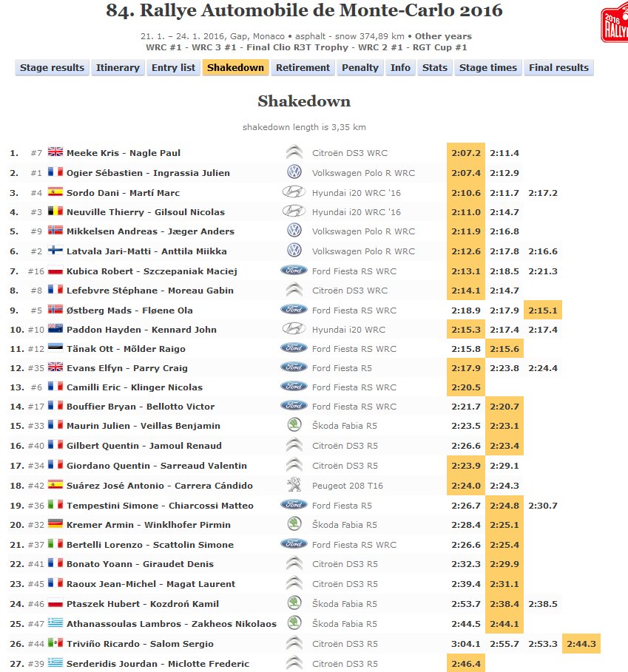Screen dimensions: 628x672
Task: Click the Greek flag beside Athanassoulas Lambros
Action: pos(55,622)
